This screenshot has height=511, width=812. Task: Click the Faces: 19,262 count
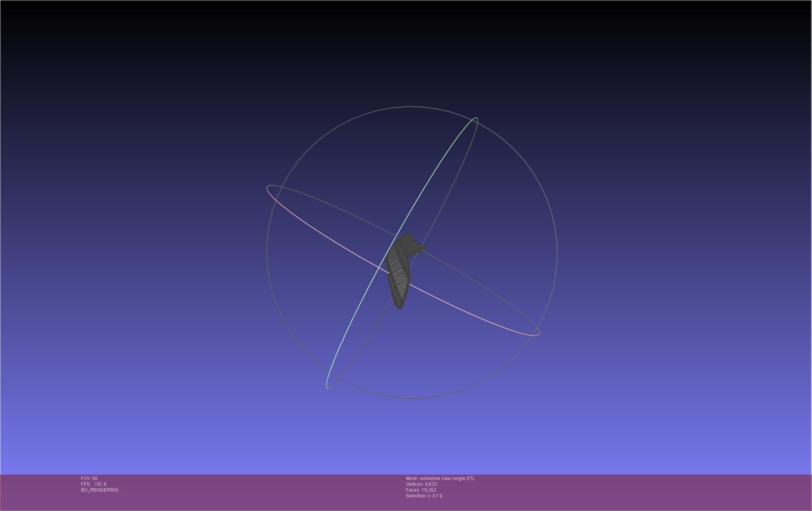421,490
